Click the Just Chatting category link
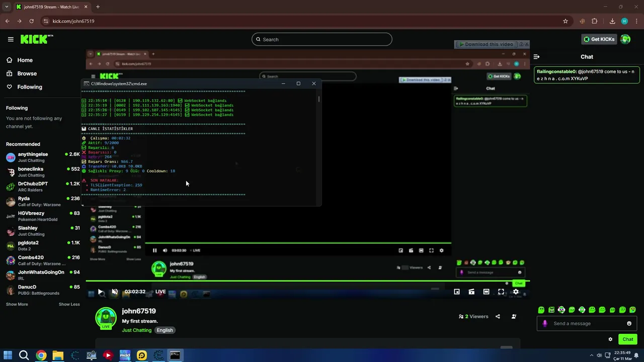 click(136, 330)
